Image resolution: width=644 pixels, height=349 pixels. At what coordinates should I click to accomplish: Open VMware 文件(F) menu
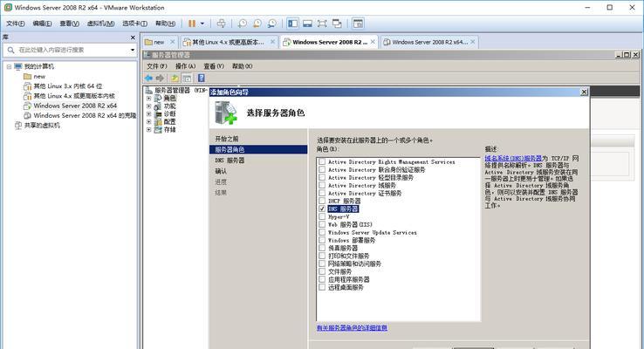tap(15, 24)
